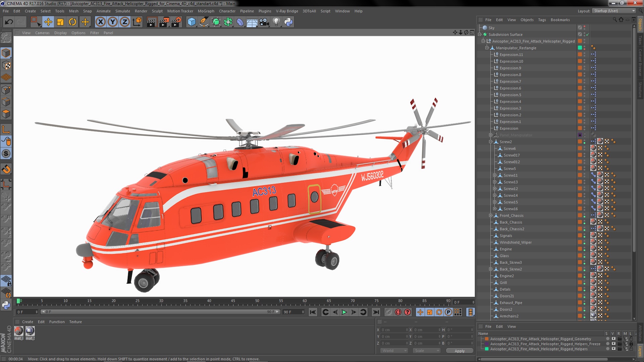644x362 pixels.
Task: Click the Undo arrow icon
Action: click(9, 22)
